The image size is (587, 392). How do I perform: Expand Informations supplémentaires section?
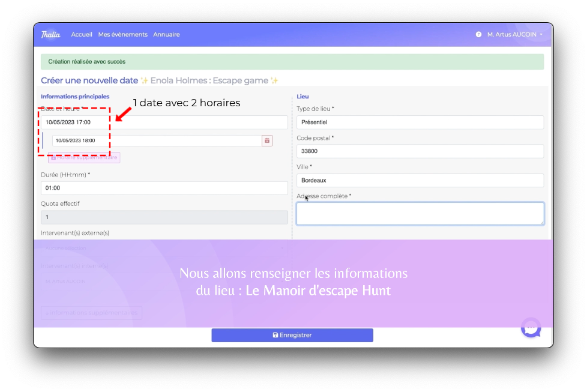click(91, 313)
